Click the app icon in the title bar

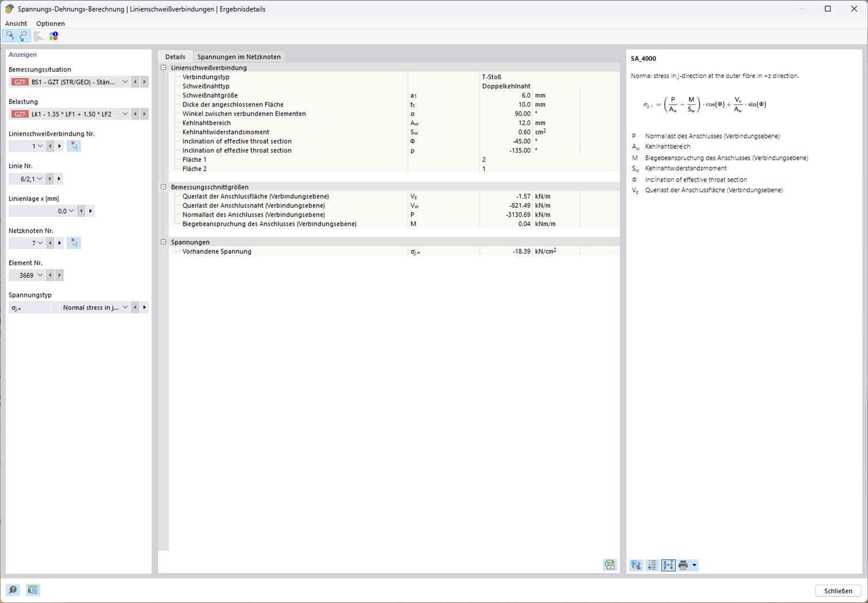(9, 9)
